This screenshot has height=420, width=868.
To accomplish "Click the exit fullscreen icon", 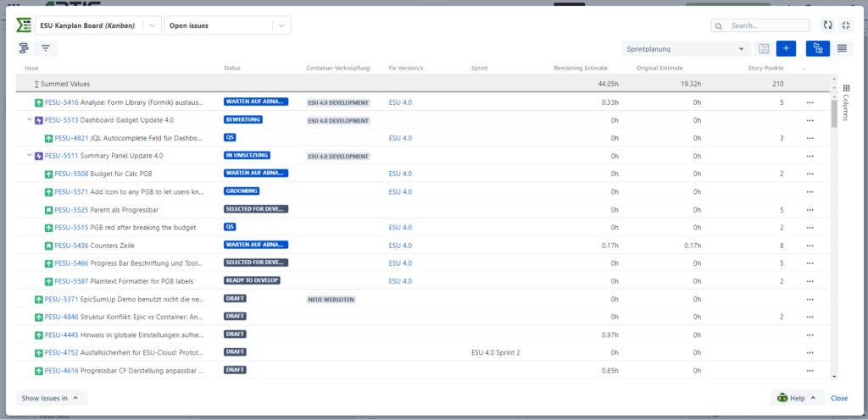I will 845,25.
